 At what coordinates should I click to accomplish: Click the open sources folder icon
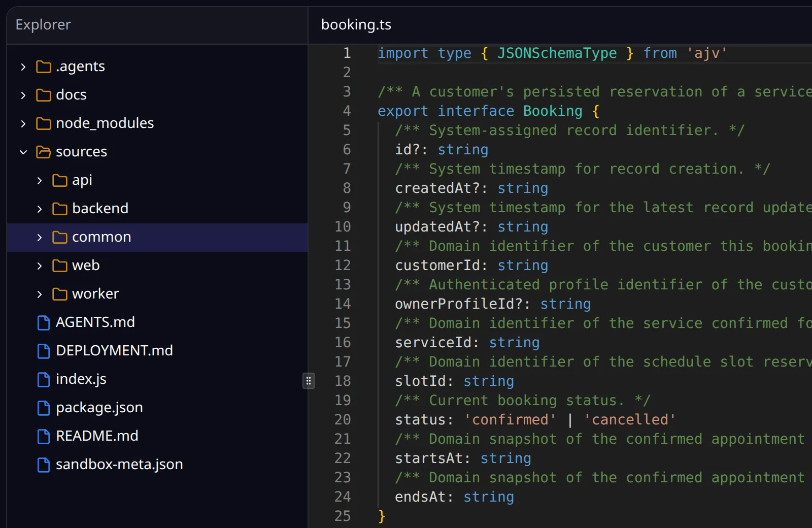click(x=44, y=152)
